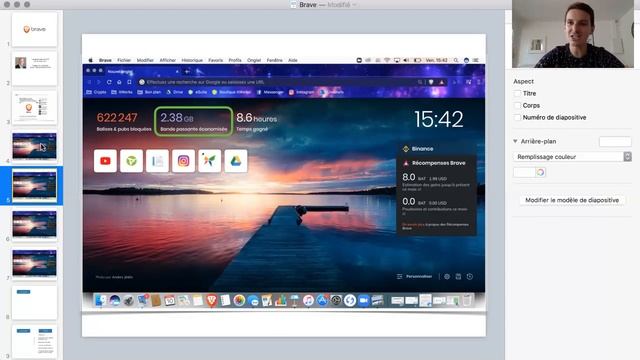Open the Instagram shortcut tile

(x=184, y=161)
